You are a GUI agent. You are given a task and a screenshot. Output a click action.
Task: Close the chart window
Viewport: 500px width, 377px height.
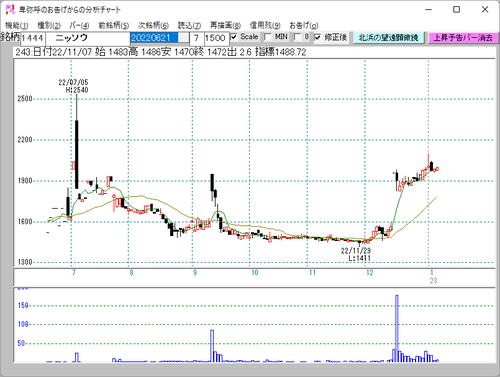pos(485,10)
